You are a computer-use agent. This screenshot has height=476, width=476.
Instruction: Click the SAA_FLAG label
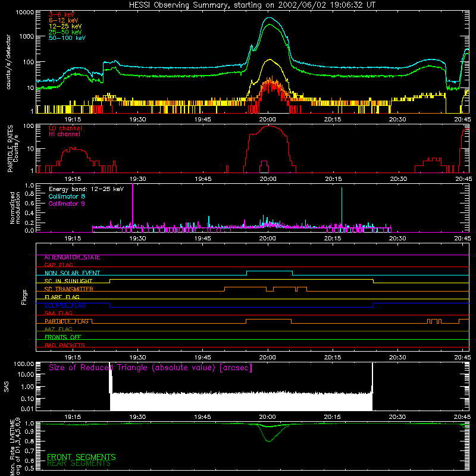[58, 314]
